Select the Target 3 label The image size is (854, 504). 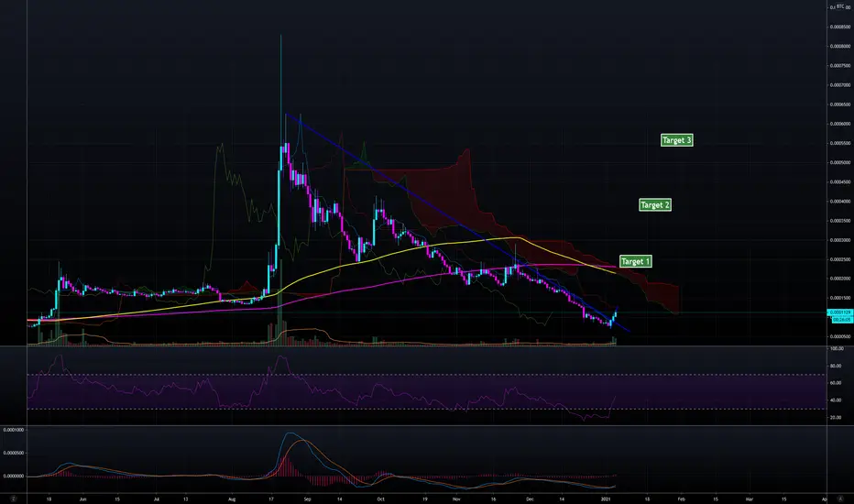[677, 140]
